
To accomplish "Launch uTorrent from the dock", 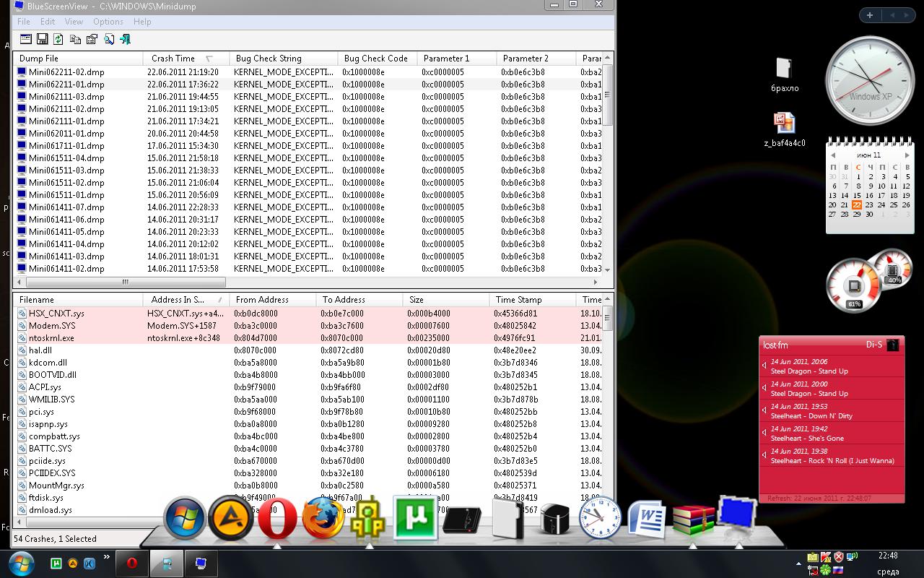I will coord(415,519).
